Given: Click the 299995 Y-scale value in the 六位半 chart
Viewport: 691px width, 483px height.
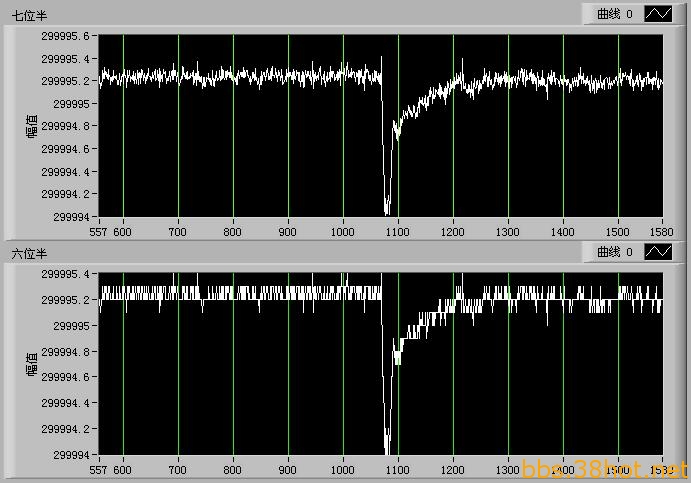Looking at the screenshot, I should [71, 326].
